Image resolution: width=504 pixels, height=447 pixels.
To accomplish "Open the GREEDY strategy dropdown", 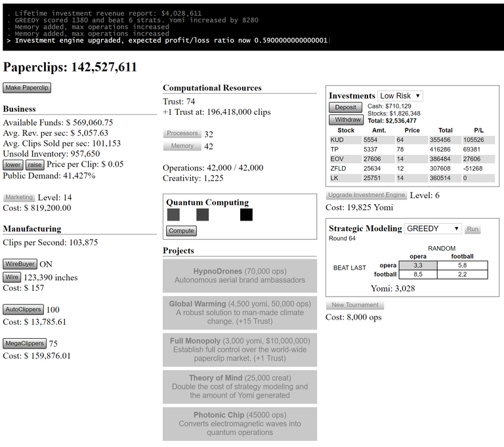I will pyautogui.click(x=432, y=228).
